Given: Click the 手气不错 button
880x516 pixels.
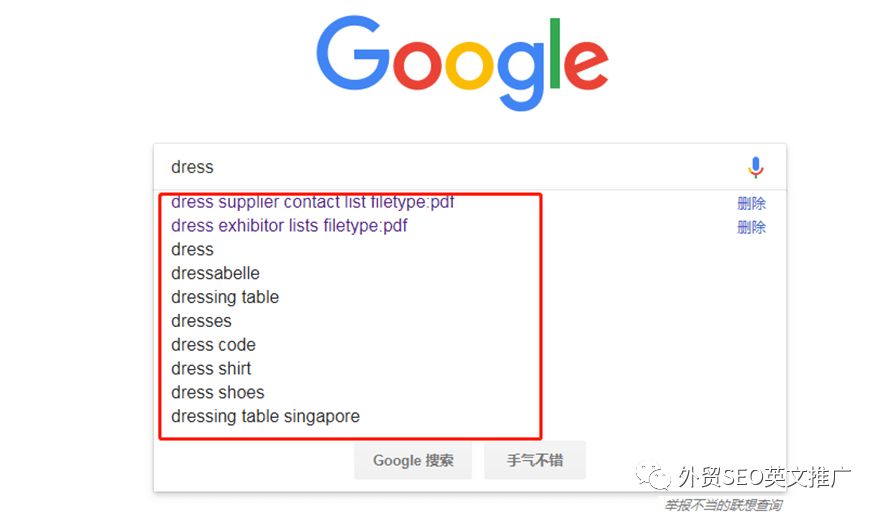Looking at the screenshot, I should [535, 460].
